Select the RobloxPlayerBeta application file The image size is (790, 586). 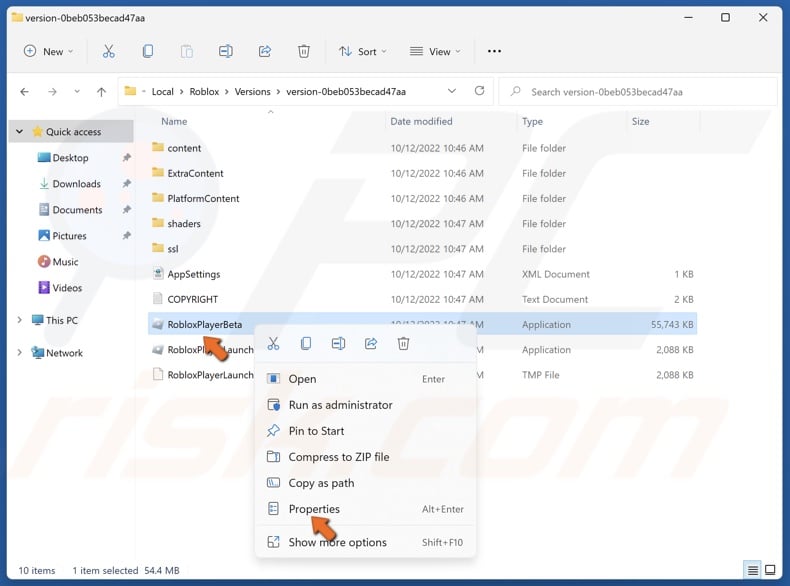click(422, 324)
